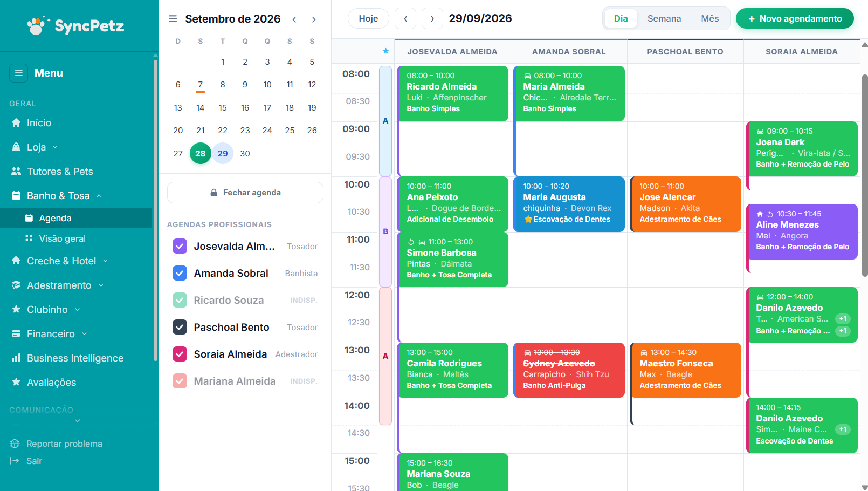Collapse the Banho & Tosa submenu
The width and height of the screenshot is (868, 491).
coord(99,196)
